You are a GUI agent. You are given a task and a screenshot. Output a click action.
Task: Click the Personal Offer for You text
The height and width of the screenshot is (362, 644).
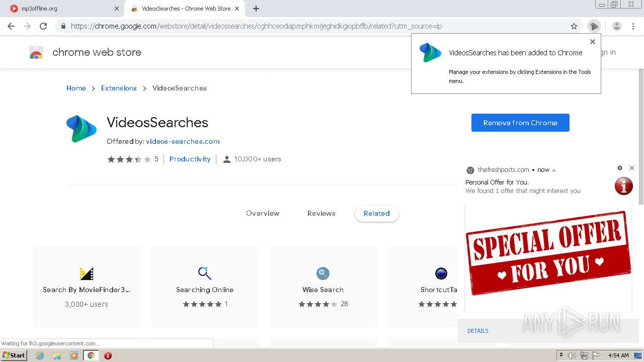(x=497, y=182)
